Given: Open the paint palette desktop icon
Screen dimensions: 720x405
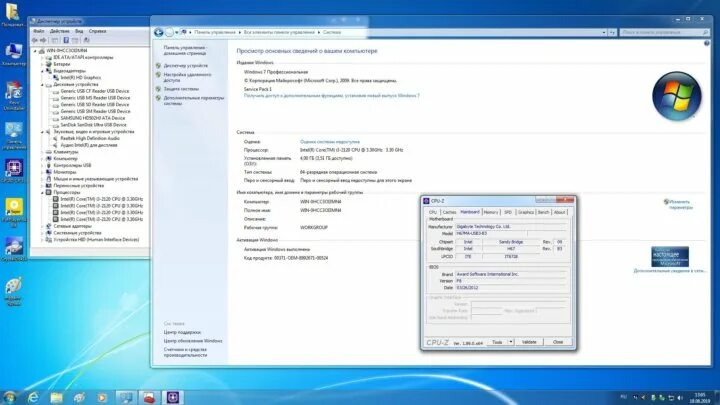Looking at the screenshot, I should 14,291.
